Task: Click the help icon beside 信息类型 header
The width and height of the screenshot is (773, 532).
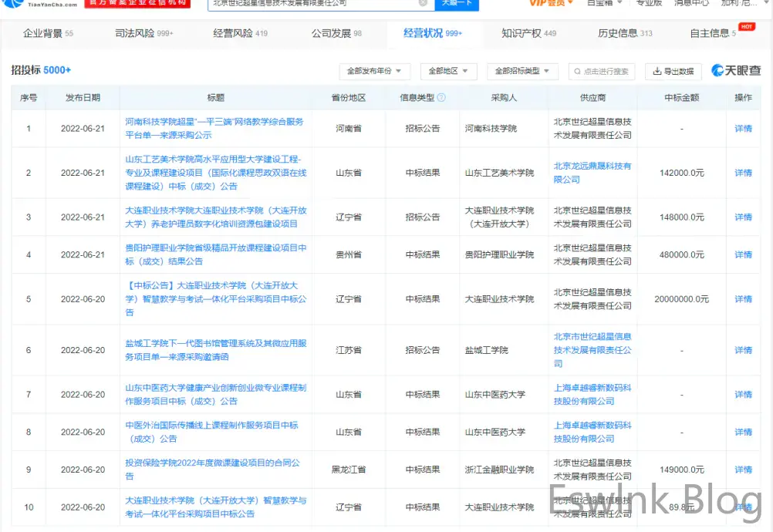Action: point(442,98)
